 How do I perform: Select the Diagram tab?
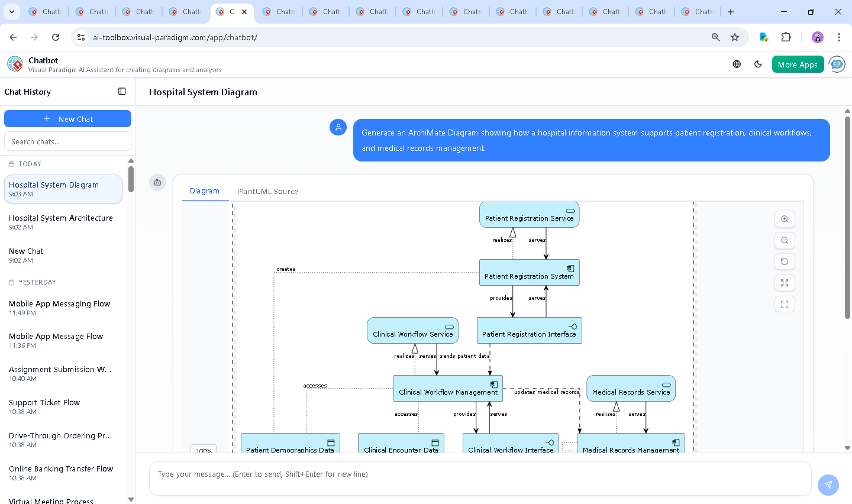[x=205, y=190]
